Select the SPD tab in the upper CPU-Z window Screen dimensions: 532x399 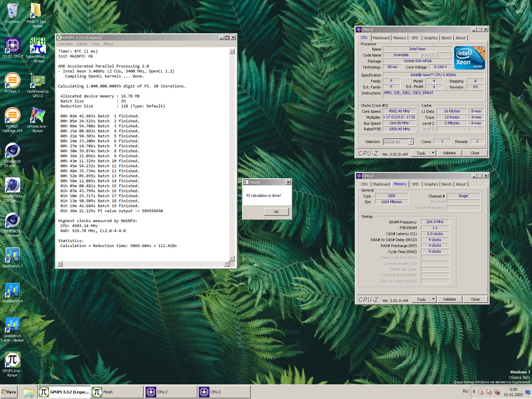(415, 38)
